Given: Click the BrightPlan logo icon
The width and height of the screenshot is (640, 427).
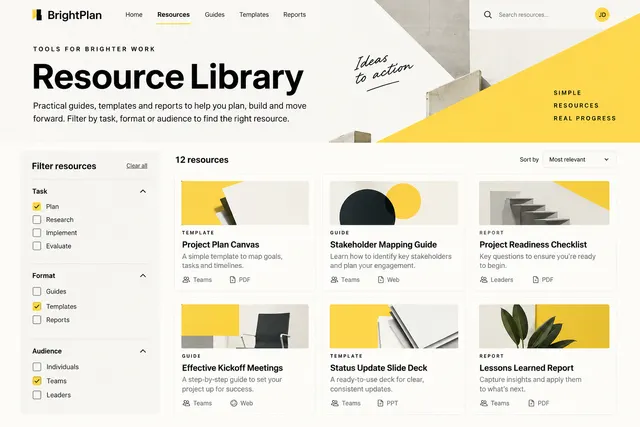Looking at the screenshot, I should pyautogui.click(x=37, y=15).
